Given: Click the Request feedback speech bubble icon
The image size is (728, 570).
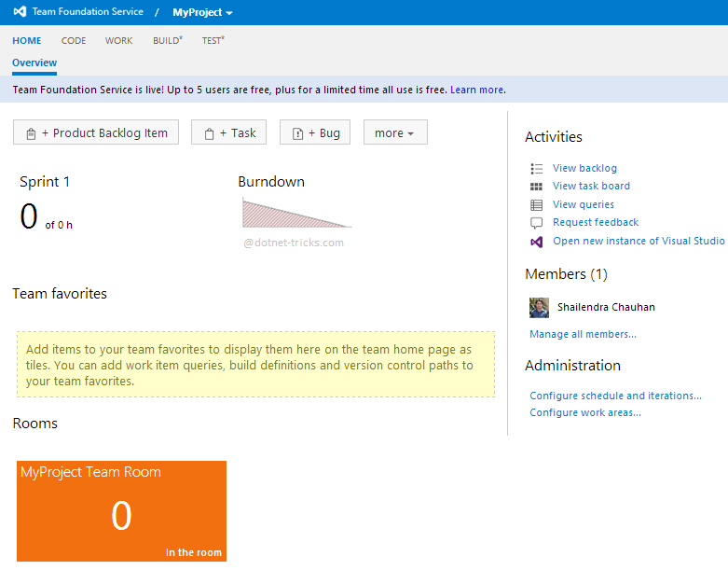Looking at the screenshot, I should pyautogui.click(x=536, y=223).
